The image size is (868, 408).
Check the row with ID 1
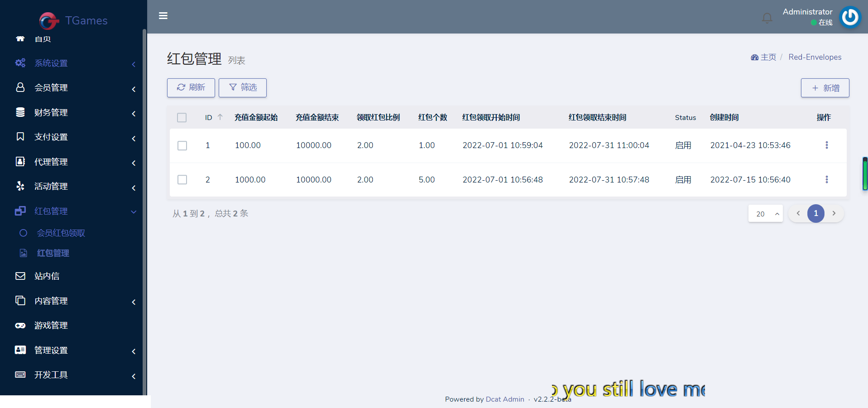[x=182, y=146]
